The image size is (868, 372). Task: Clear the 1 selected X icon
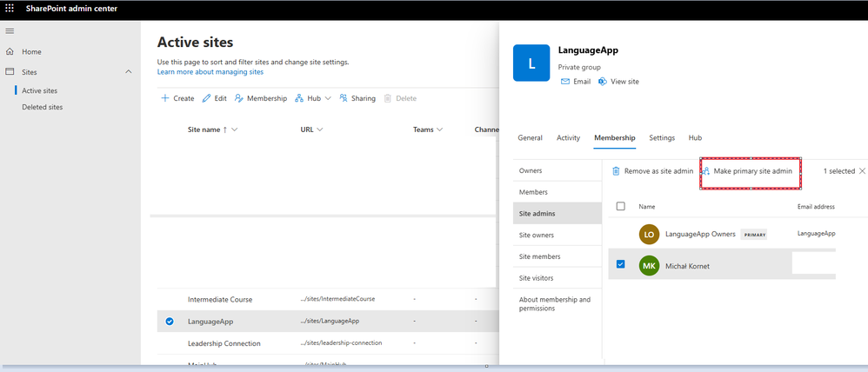[x=862, y=171]
